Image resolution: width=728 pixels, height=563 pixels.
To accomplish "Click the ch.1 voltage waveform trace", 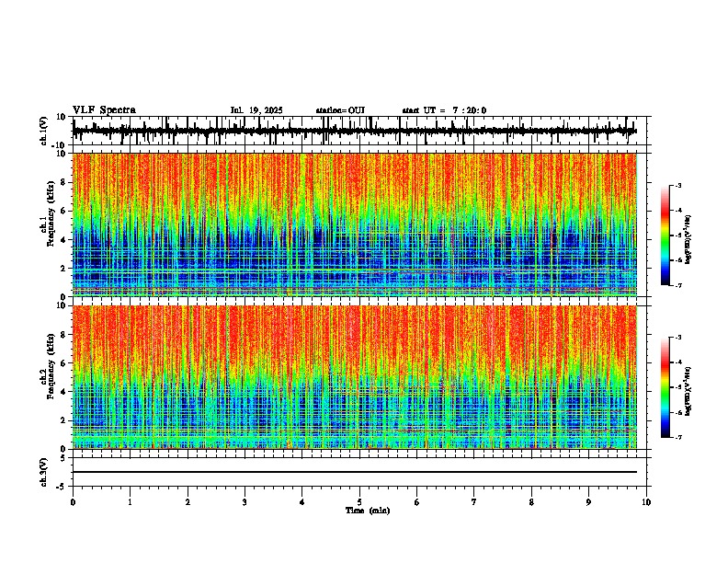I will coord(354,131).
